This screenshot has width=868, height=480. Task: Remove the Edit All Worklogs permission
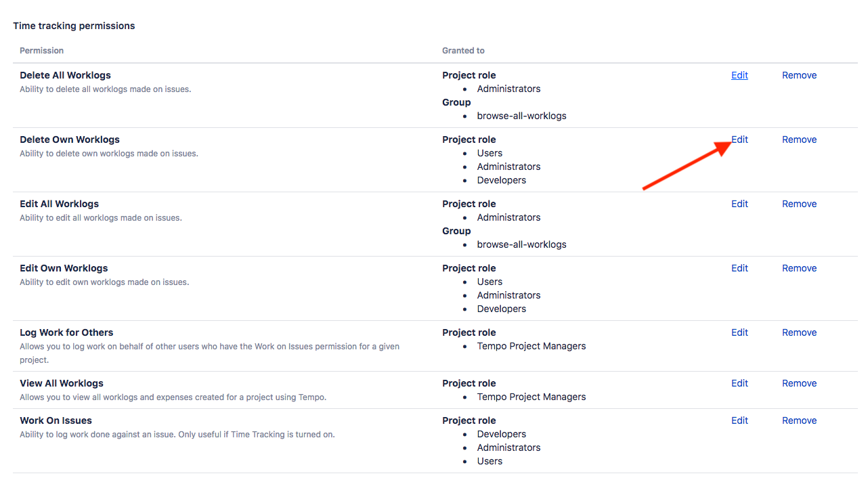(799, 204)
